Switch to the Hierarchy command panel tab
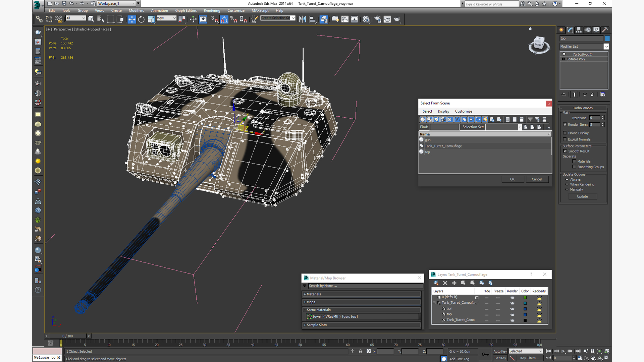Image resolution: width=644 pixels, height=362 pixels. coord(579,30)
